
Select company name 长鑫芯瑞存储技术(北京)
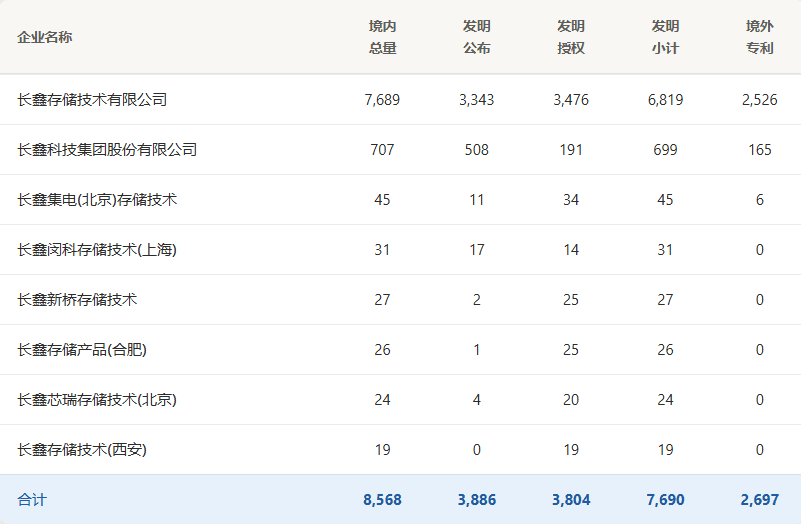tap(97, 400)
